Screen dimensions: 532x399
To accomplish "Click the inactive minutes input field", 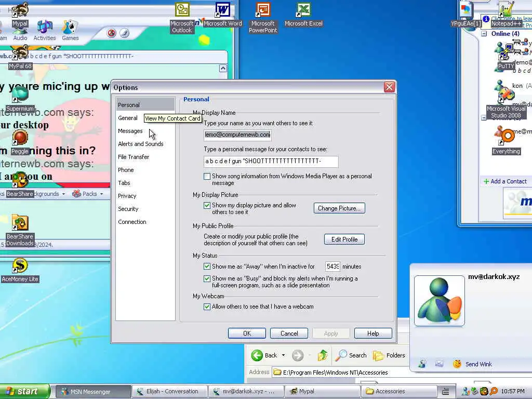I will click(333, 267).
